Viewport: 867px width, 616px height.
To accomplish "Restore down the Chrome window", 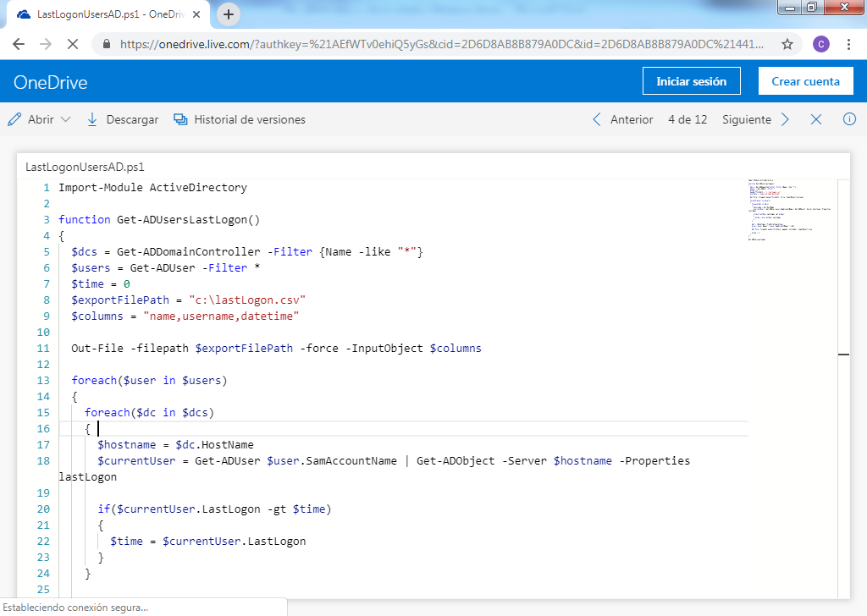I will click(812, 8).
